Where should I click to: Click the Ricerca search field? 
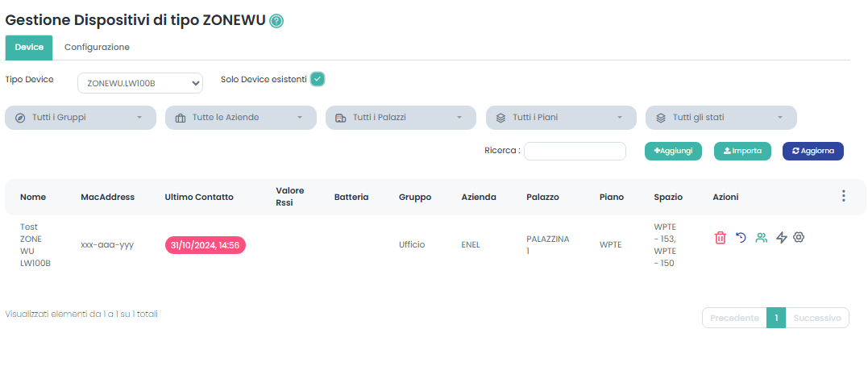575,151
